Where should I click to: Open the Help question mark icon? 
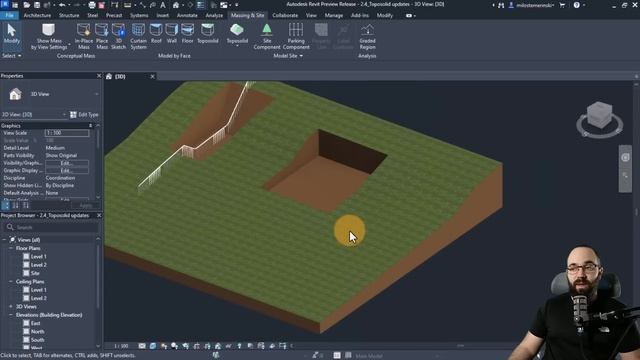tap(576, 5)
